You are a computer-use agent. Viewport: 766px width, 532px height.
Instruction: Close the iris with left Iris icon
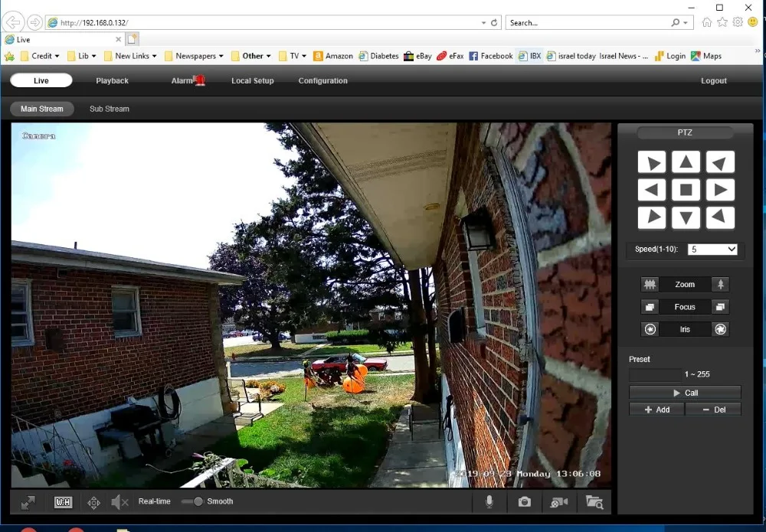click(650, 329)
